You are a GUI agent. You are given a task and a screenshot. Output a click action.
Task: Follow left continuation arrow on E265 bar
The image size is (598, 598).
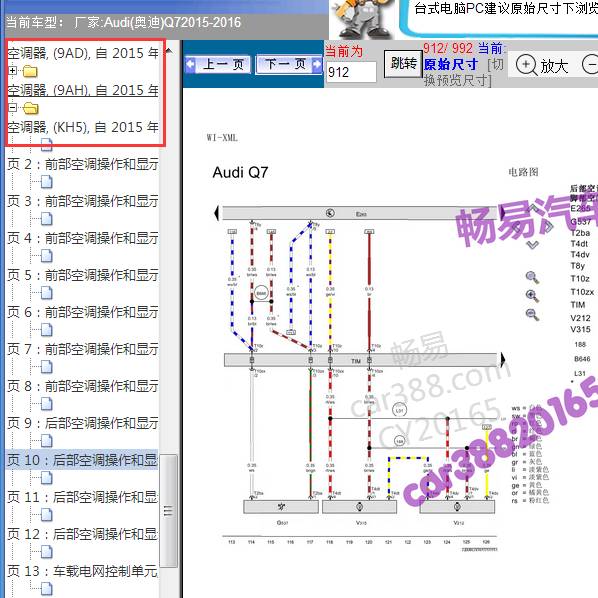(x=216, y=213)
